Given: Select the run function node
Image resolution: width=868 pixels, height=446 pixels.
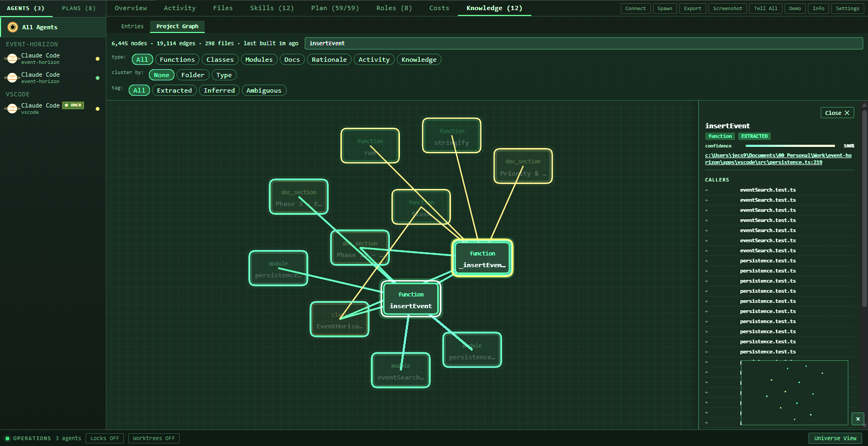Looking at the screenshot, I should 370,146.
